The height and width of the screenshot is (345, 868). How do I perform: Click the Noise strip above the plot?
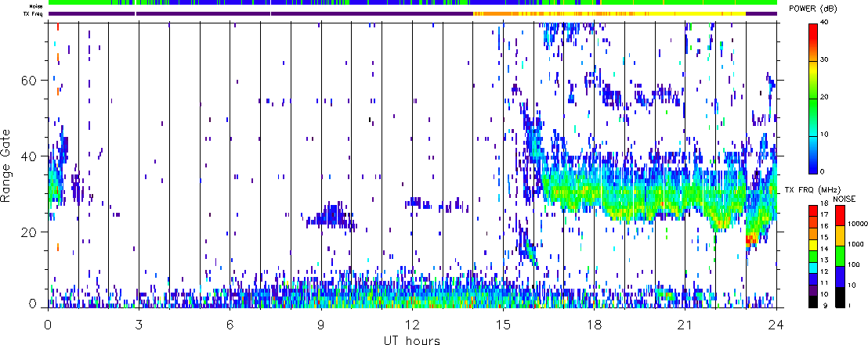[412, 3]
